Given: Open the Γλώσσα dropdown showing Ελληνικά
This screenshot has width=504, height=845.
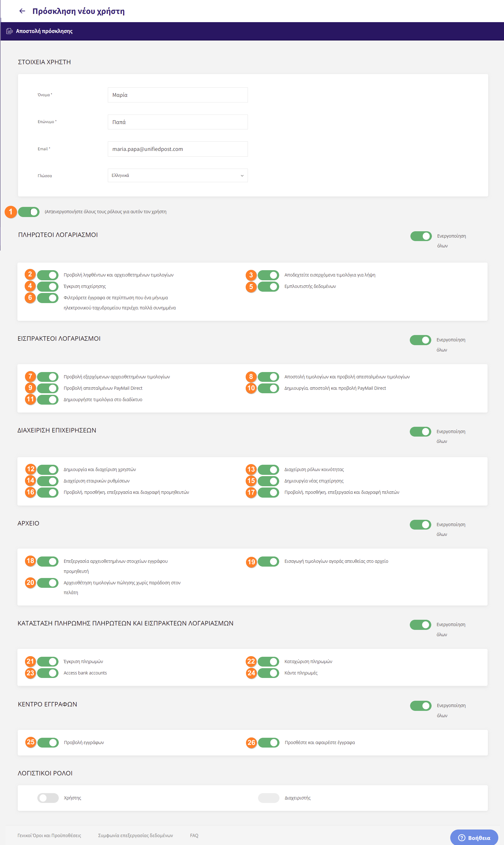Looking at the screenshot, I should pyautogui.click(x=178, y=175).
